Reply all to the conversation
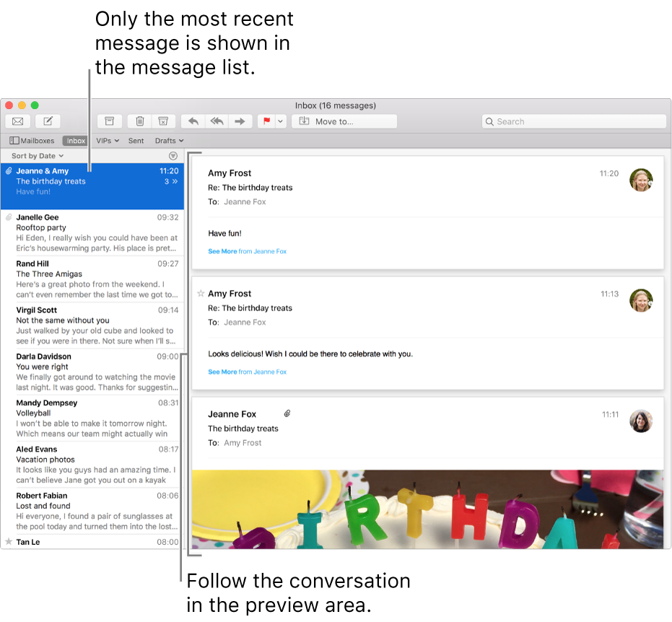 pos(216,121)
